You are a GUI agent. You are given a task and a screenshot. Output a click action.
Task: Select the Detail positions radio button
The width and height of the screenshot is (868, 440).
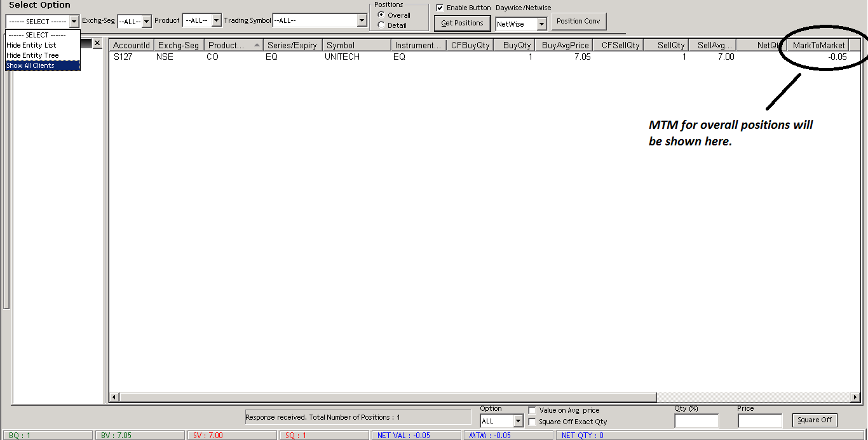pos(381,25)
